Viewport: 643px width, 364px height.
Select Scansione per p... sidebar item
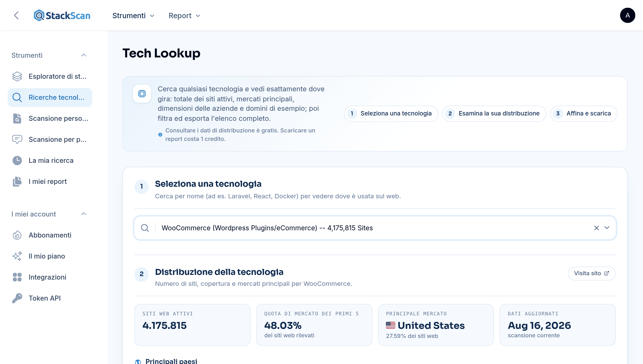(x=50, y=139)
